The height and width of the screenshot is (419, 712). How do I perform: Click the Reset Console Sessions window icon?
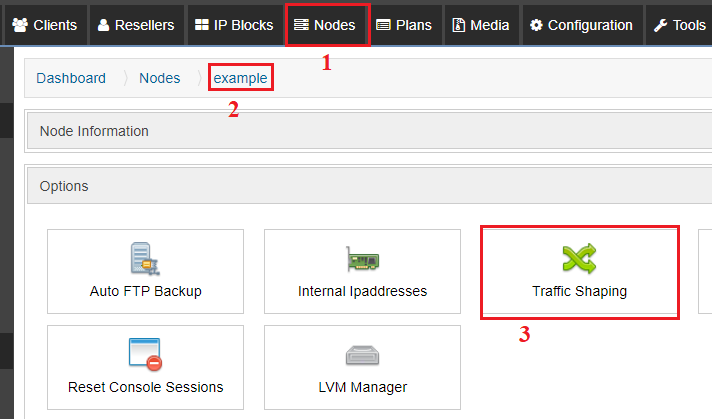point(145,354)
